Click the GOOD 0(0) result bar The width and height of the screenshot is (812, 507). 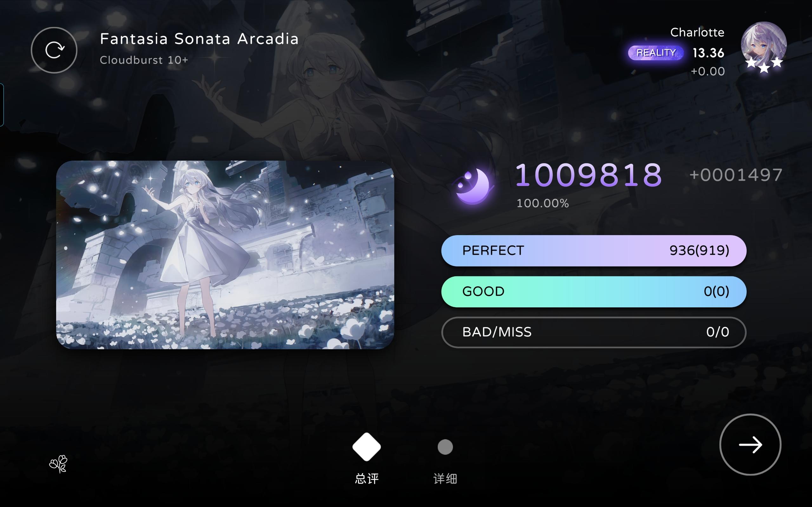pos(593,292)
